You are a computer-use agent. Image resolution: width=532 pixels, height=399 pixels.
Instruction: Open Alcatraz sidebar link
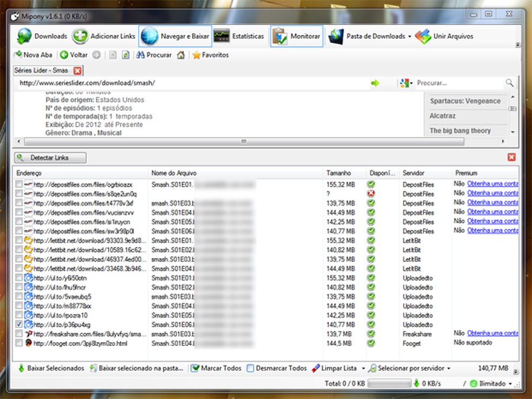(442, 116)
